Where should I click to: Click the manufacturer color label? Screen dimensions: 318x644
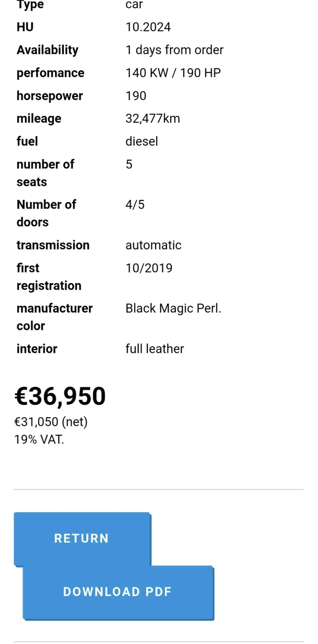point(54,317)
